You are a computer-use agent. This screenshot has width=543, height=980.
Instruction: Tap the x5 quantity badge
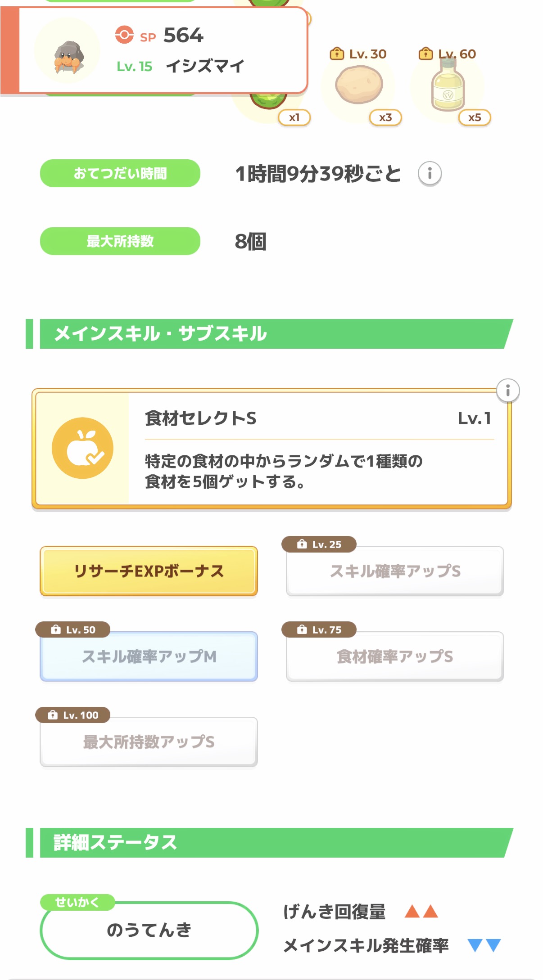(475, 118)
